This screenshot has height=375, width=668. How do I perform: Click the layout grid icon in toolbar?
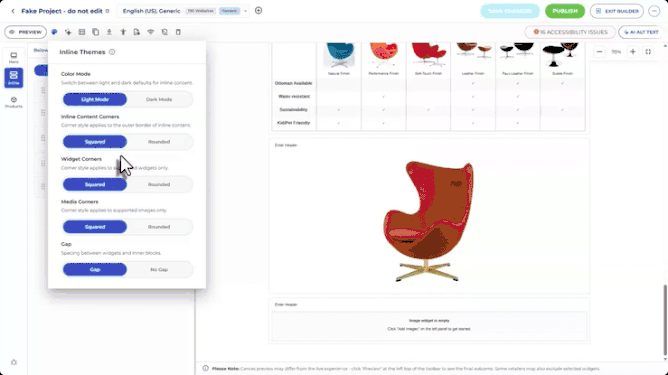click(x=82, y=32)
